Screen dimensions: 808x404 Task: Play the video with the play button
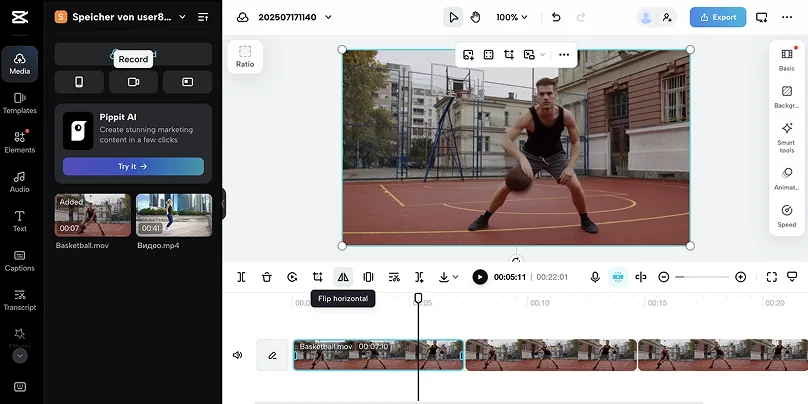(x=480, y=277)
